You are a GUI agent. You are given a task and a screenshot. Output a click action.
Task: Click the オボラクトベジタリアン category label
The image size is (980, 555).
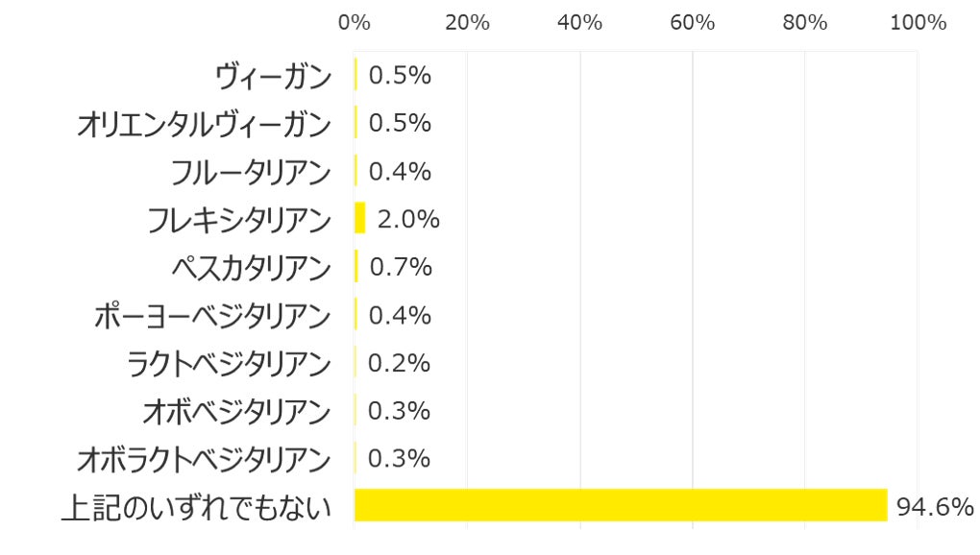click(204, 459)
